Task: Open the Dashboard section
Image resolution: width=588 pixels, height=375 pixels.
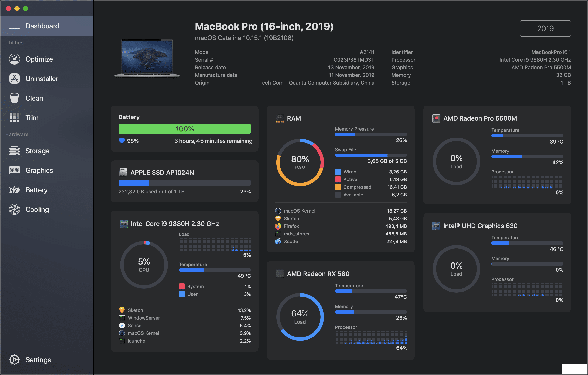Action: [47, 26]
